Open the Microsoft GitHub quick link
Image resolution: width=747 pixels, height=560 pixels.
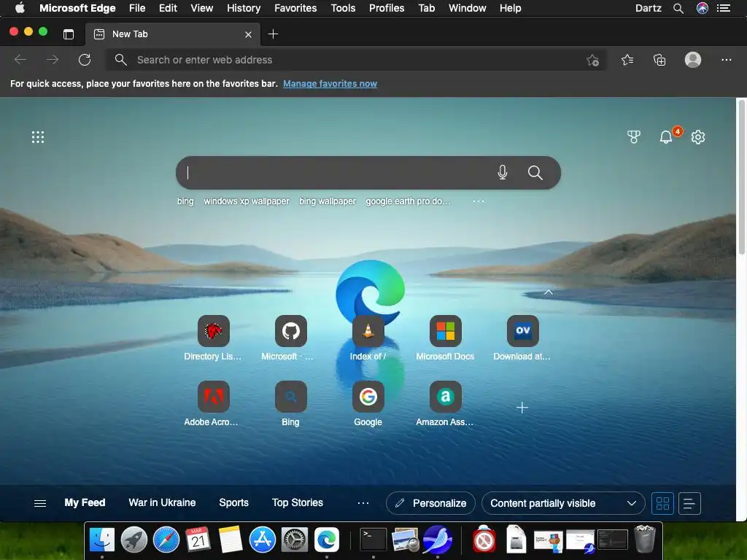tap(290, 338)
